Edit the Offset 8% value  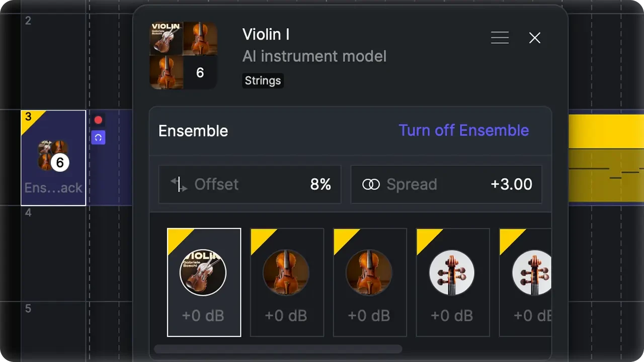tap(320, 185)
